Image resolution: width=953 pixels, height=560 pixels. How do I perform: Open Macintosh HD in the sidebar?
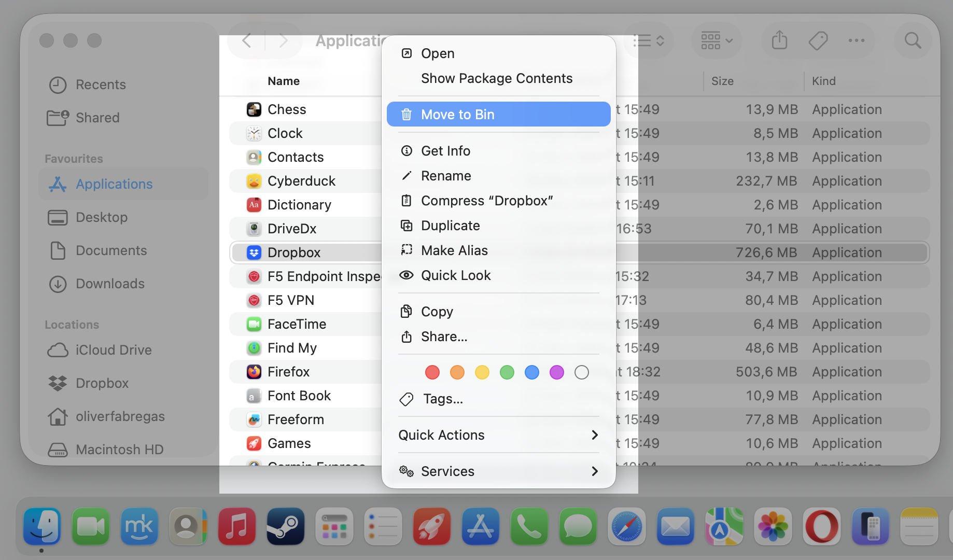point(123,450)
